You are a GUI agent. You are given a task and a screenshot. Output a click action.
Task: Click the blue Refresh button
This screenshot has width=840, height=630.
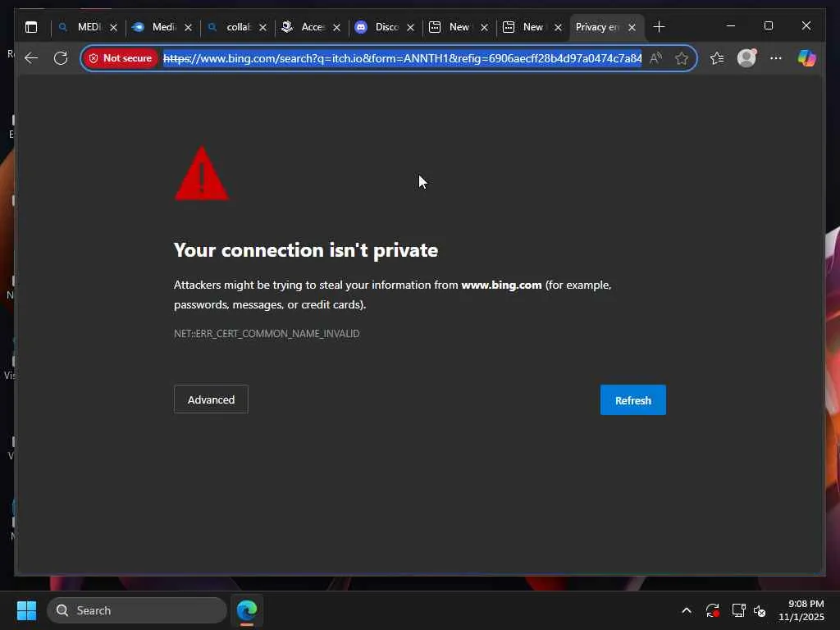pyautogui.click(x=633, y=399)
